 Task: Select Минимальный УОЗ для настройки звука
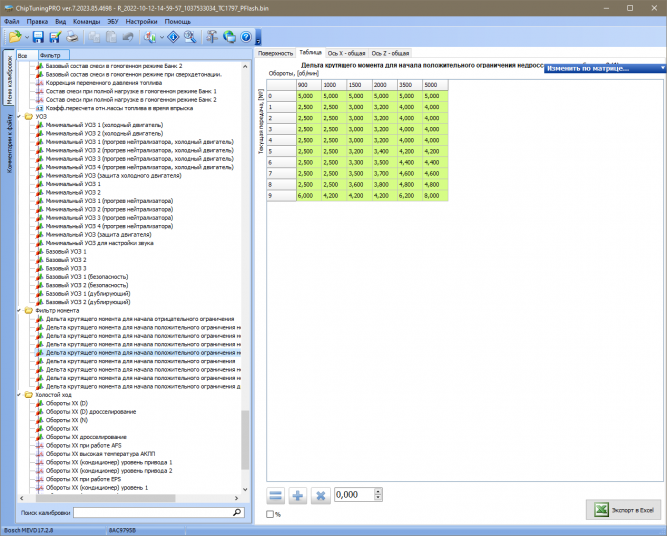click(x=100, y=243)
